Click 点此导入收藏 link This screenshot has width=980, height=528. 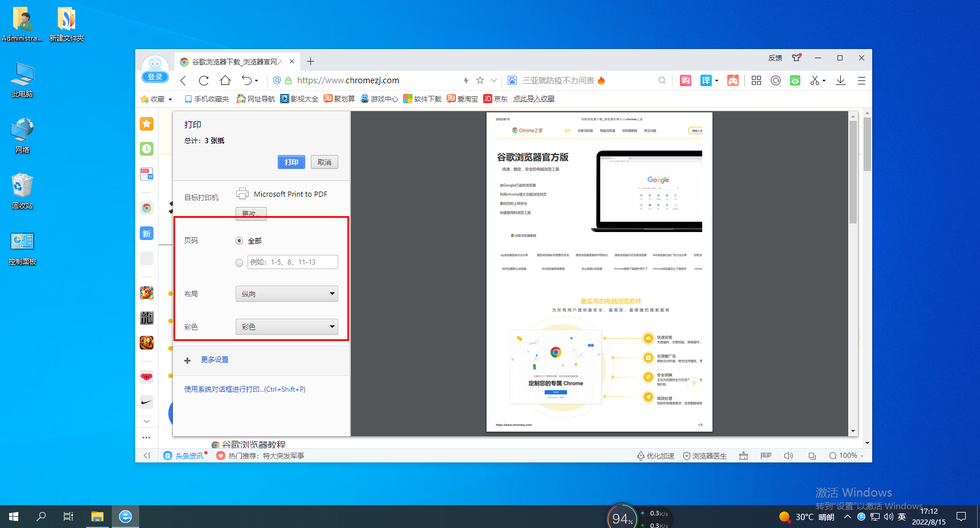click(534, 99)
